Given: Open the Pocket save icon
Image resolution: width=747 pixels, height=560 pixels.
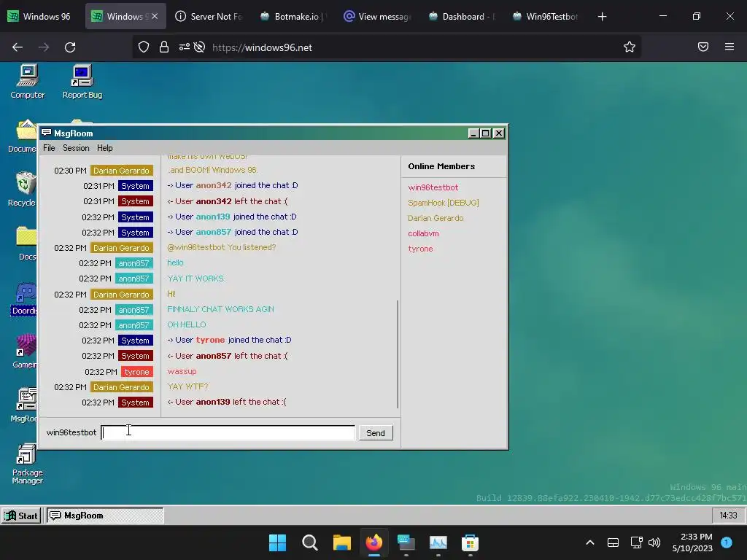Looking at the screenshot, I should point(703,47).
